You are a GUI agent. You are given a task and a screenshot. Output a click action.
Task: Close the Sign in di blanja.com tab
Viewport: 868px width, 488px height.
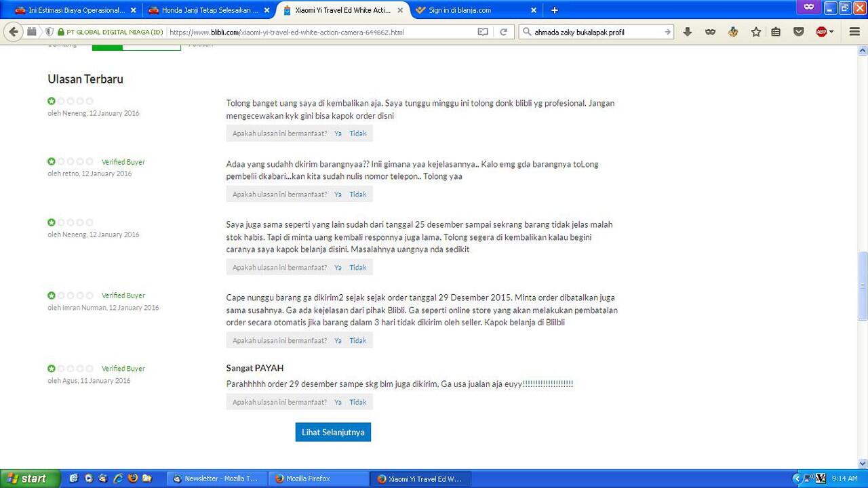pos(534,10)
